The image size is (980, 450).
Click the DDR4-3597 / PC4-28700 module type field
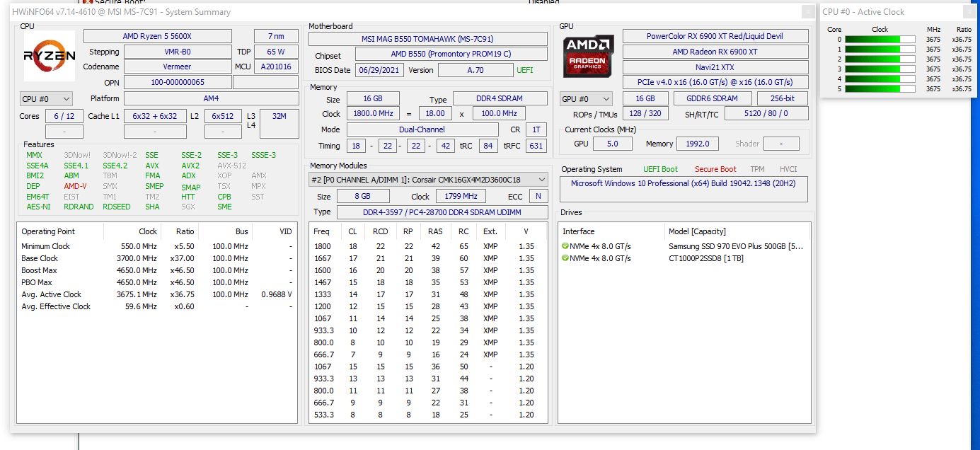(x=442, y=212)
